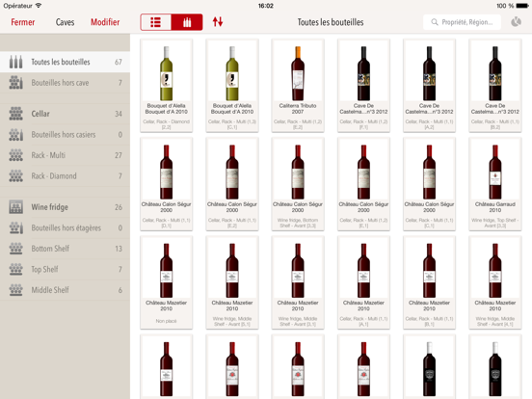Tap Modifier to edit cellars
This screenshot has width=532, height=399.
click(x=105, y=22)
